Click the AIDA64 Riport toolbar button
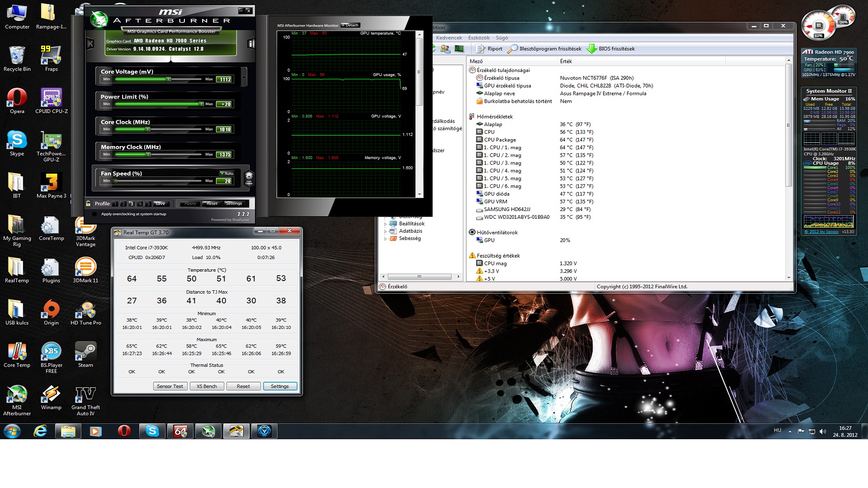Viewport: 868px width, 488px height. (489, 49)
